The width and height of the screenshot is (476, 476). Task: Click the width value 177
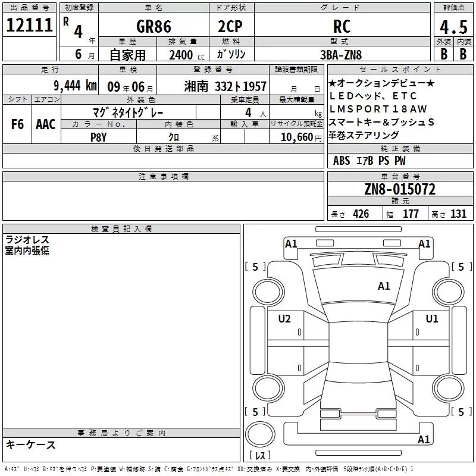pyautogui.click(x=411, y=214)
